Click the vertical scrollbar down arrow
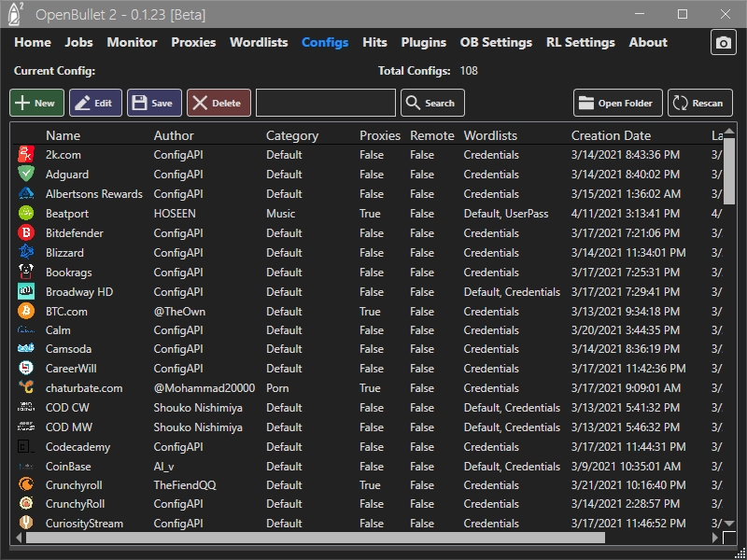Image resolution: width=747 pixels, height=560 pixels. point(727,524)
